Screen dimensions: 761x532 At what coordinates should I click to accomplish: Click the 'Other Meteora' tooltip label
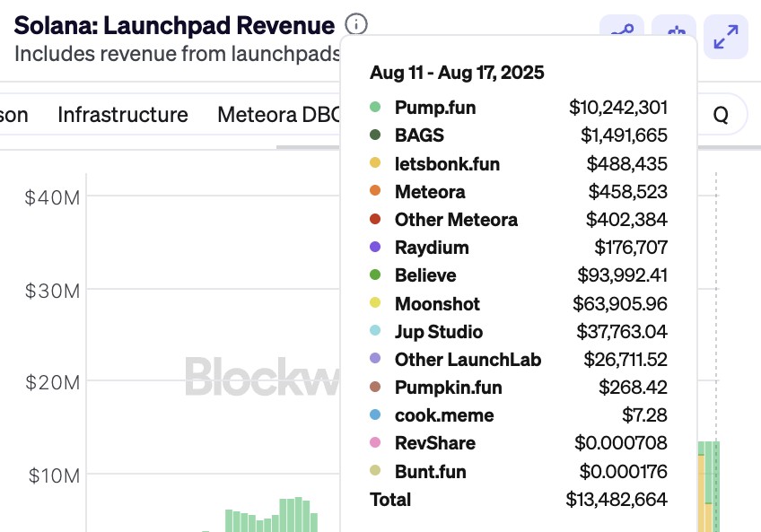456,220
